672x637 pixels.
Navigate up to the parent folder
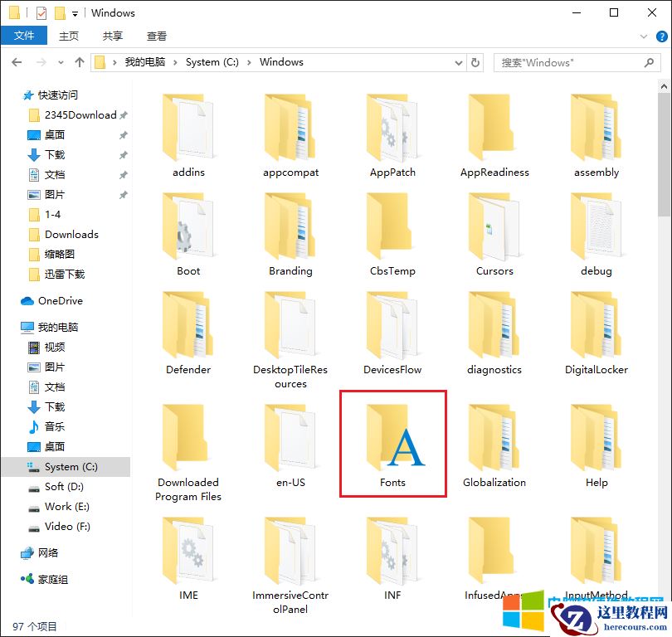(79, 61)
